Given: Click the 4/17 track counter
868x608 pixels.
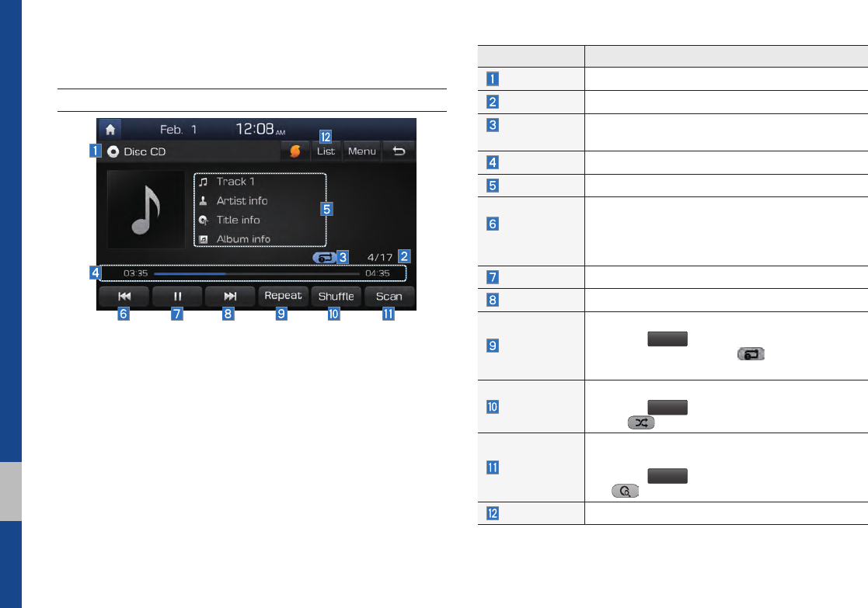Looking at the screenshot, I should [380, 257].
